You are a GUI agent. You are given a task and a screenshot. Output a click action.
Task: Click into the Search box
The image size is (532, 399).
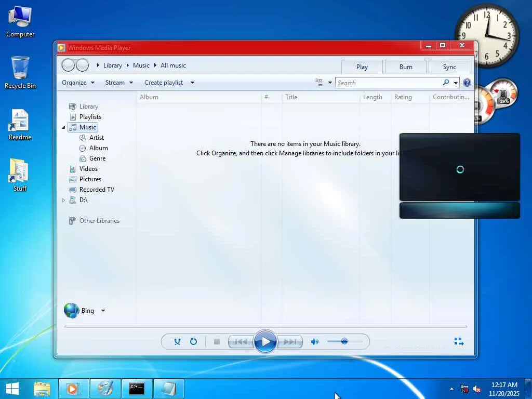click(389, 83)
